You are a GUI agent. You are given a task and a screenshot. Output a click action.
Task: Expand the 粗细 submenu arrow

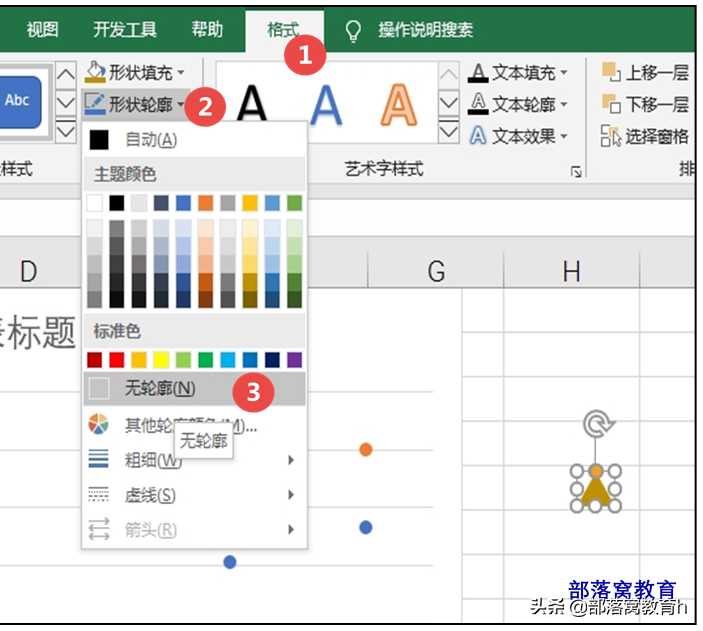[291, 460]
